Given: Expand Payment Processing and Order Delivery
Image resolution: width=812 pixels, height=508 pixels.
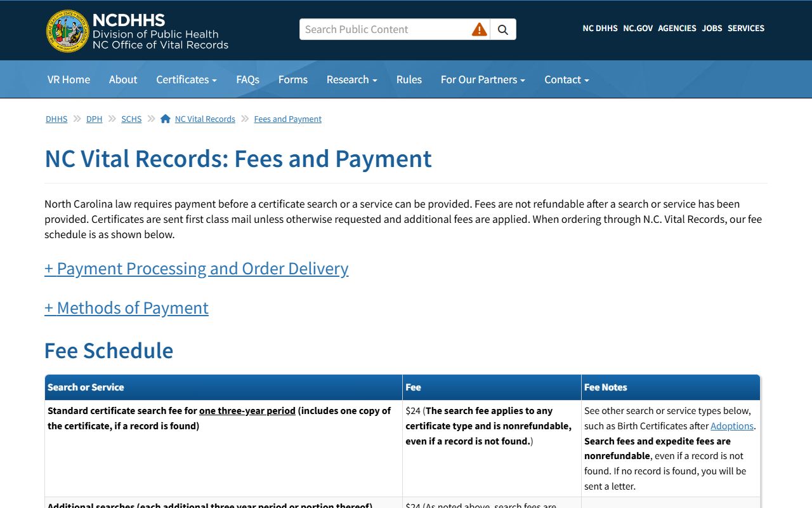Looking at the screenshot, I should tap(197, 269).
